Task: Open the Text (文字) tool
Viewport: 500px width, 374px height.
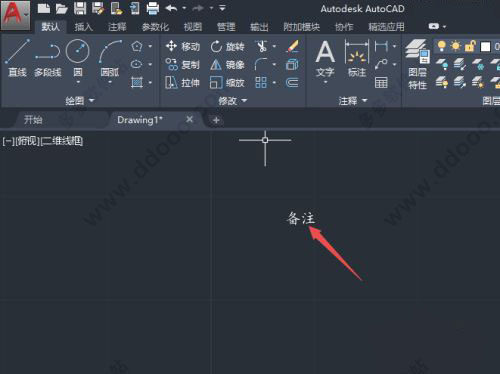Action: (x=325, y=59)
